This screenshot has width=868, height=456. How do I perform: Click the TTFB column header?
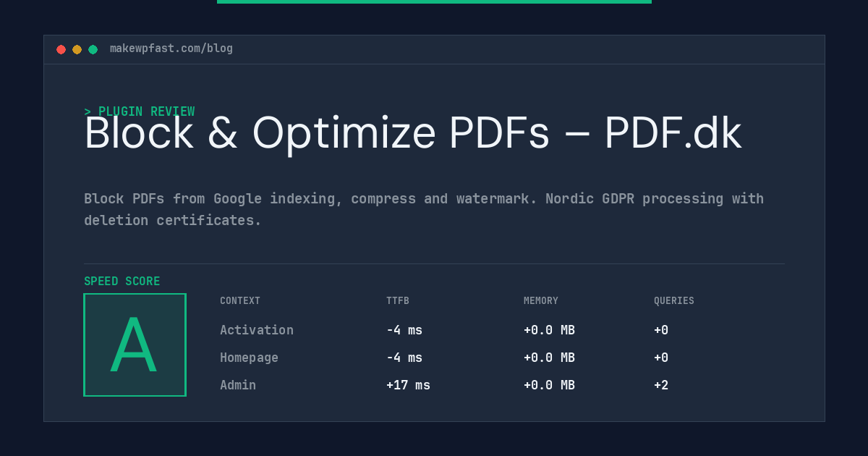tap(398, 301)
